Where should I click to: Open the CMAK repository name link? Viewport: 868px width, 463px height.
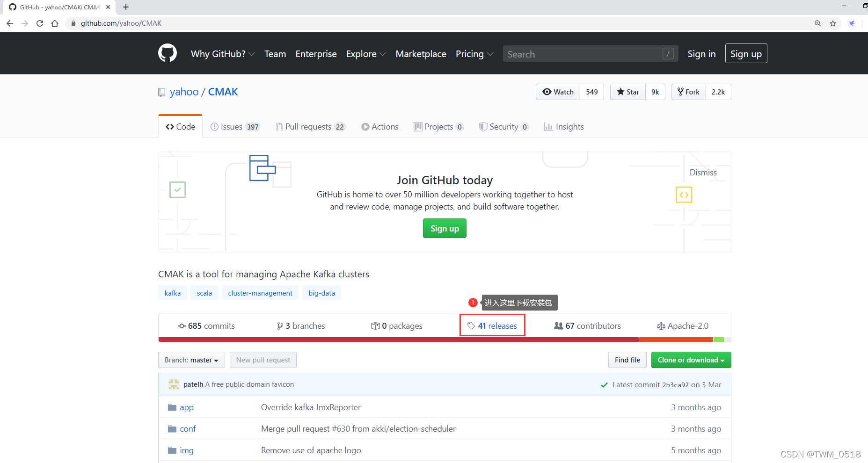click(223, 92)
